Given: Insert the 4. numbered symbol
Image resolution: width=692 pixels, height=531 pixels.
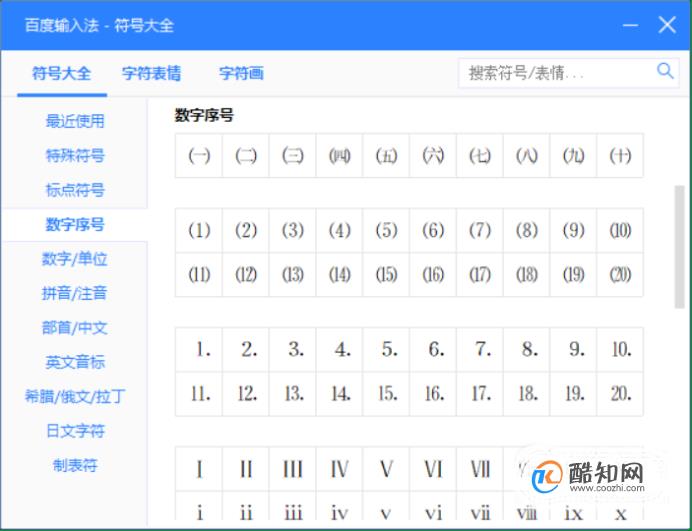Looking at the screenshot, I should click(x=339, y=350).
